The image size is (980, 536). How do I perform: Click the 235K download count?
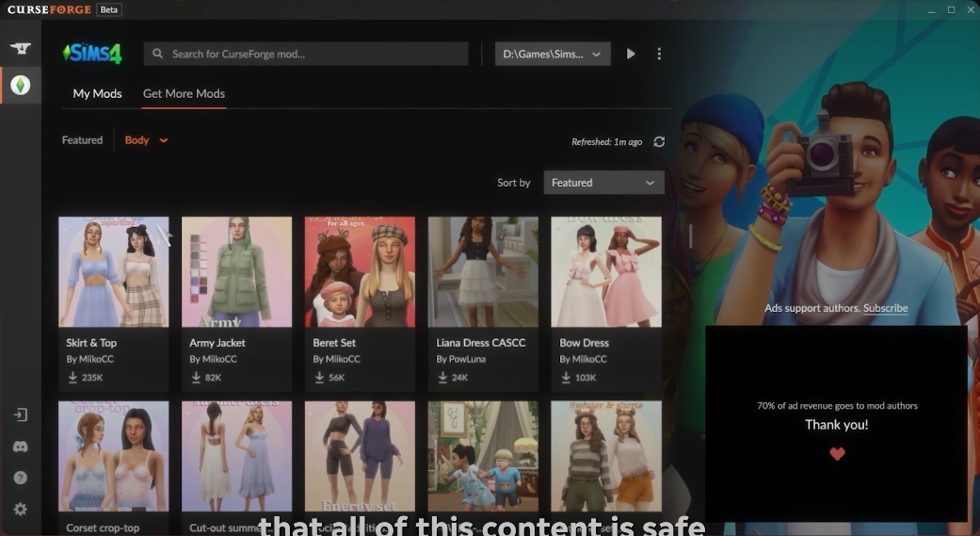(x=92, y=377)
